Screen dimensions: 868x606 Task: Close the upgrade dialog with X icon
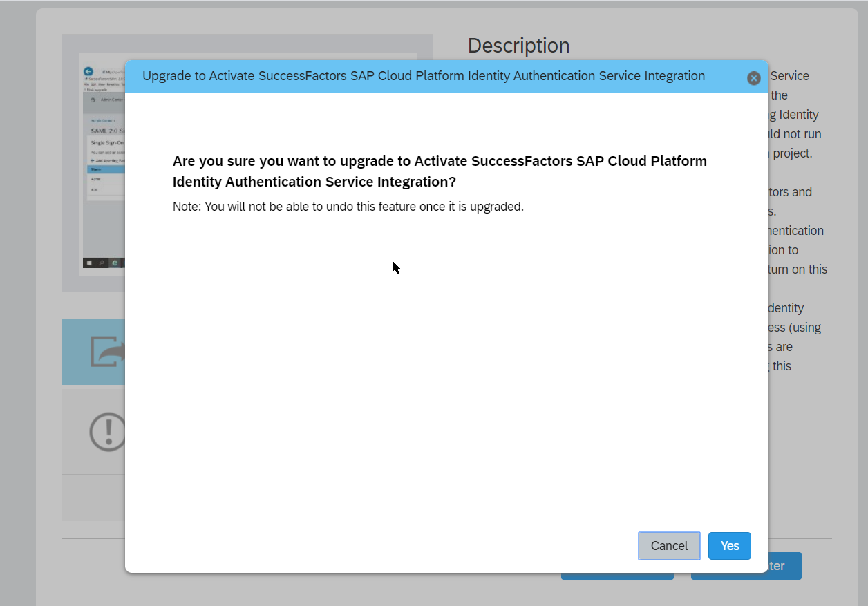coord(754,78)
